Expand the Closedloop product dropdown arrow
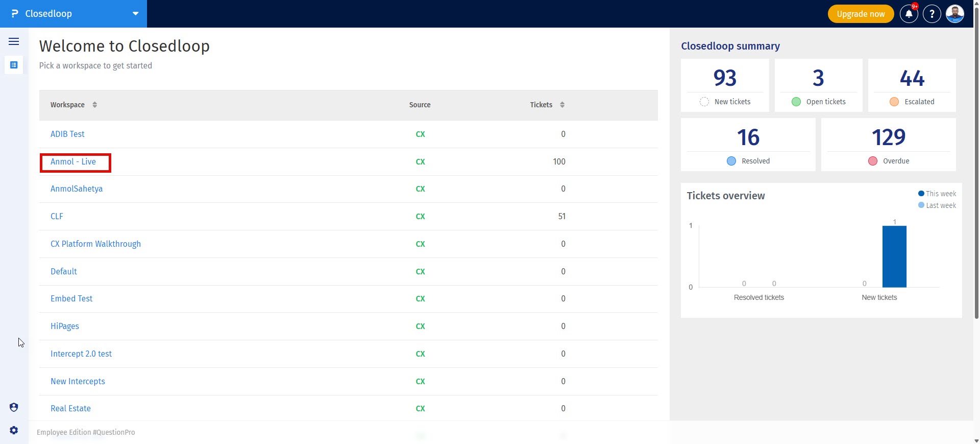Image resolution: width=980 pixels, height=444 pixels. [x=135, y=14]
